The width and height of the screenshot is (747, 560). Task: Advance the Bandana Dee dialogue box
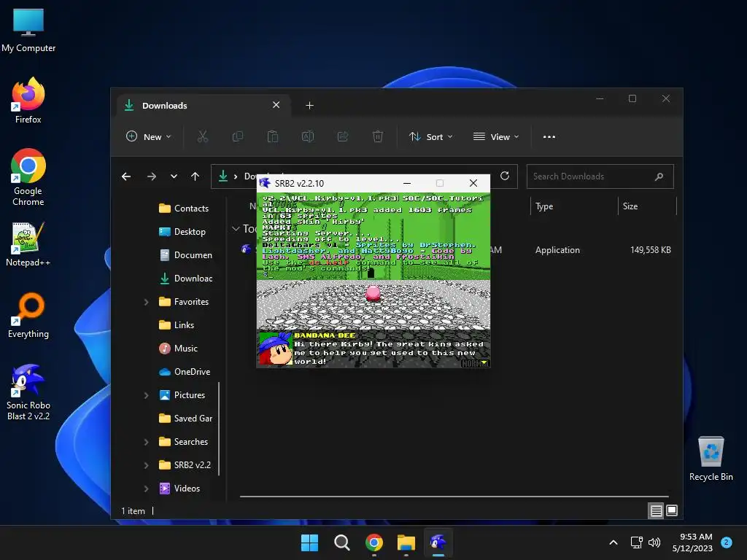[373, 349]
